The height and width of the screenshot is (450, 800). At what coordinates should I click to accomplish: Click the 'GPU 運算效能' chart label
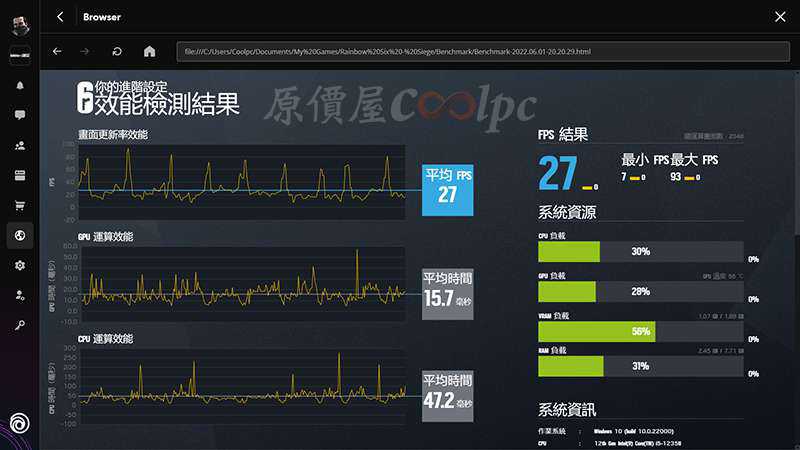(x=106, y=237)
